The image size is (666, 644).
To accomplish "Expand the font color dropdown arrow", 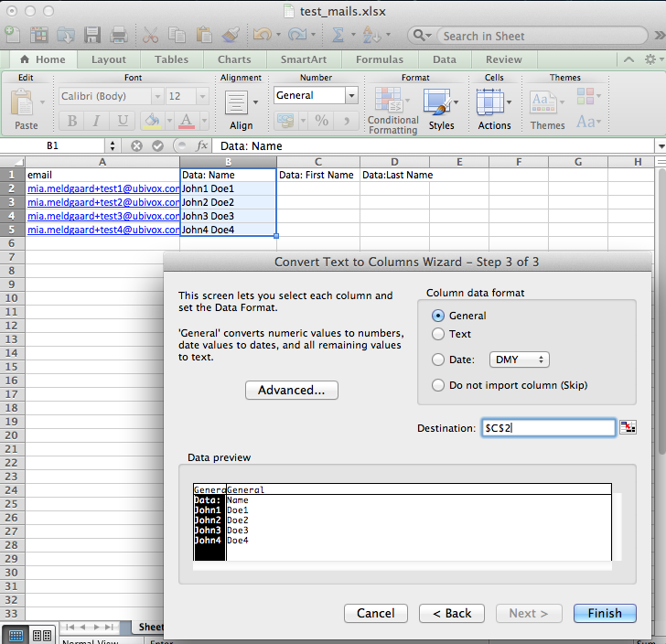I will pyautogui.click(x=204, y=121).
